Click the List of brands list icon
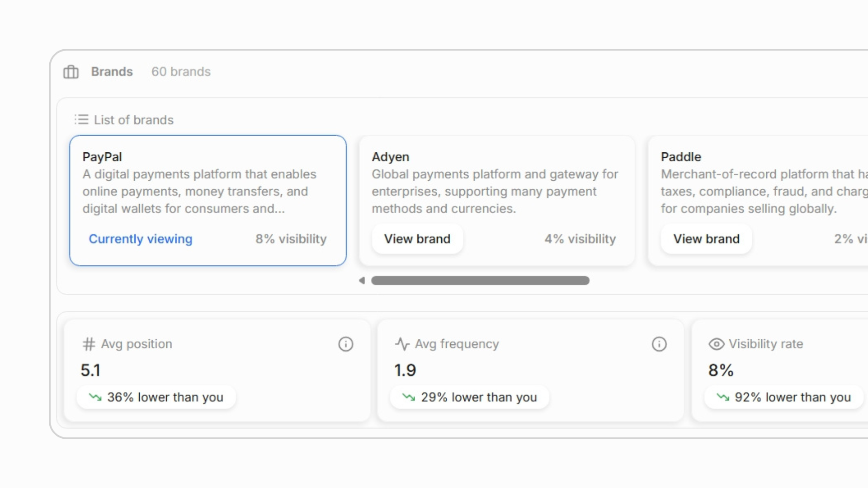Screen dimensions: 868x488 point(81,120)
